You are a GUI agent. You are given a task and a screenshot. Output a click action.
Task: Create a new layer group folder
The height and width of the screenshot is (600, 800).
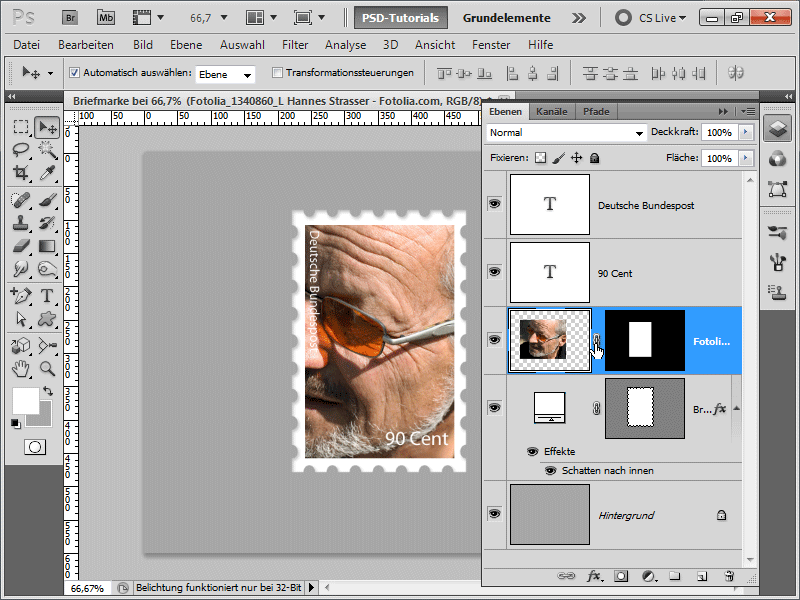click(675, 576)
